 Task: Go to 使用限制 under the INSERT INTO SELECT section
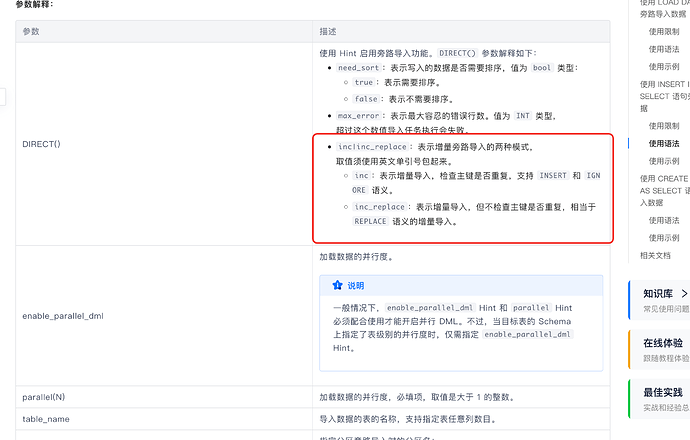point(663,126)
